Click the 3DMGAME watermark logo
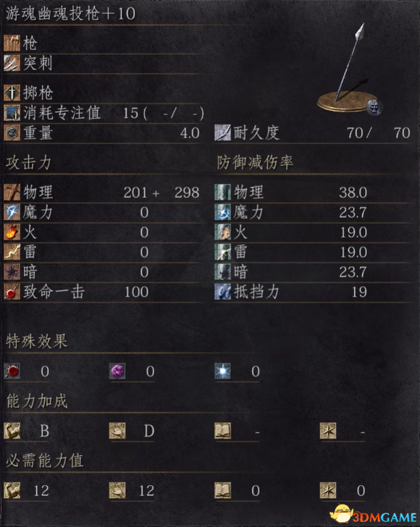The height and width of the screenshot is (527, 420). pyautogui.click(x=373, y=515)
